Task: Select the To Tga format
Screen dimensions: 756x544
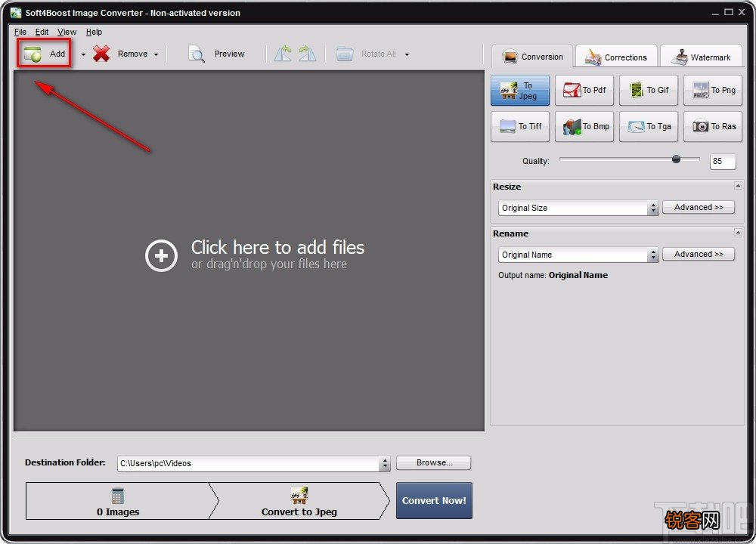Action: pyautogui.click(x=649, y=126)
